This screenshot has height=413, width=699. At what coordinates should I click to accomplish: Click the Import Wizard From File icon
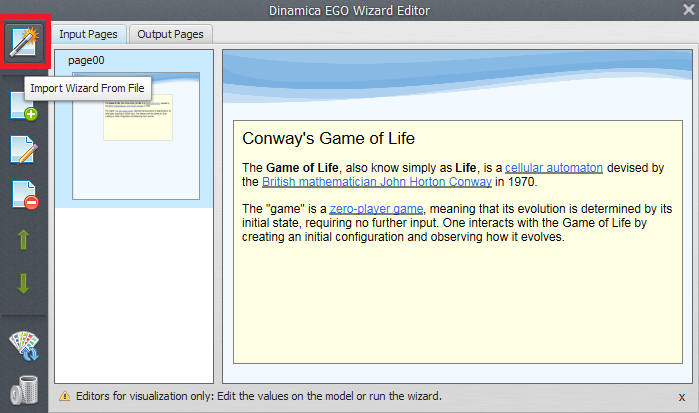click(23, 42)
